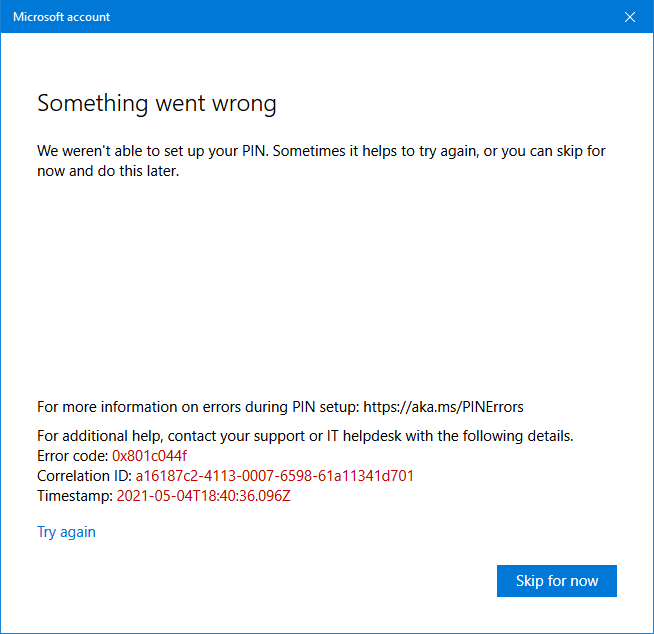The width and height of the screenshot is (654, 634).
Task: Close the Microsoft account dialog
Action: [629, 17]
